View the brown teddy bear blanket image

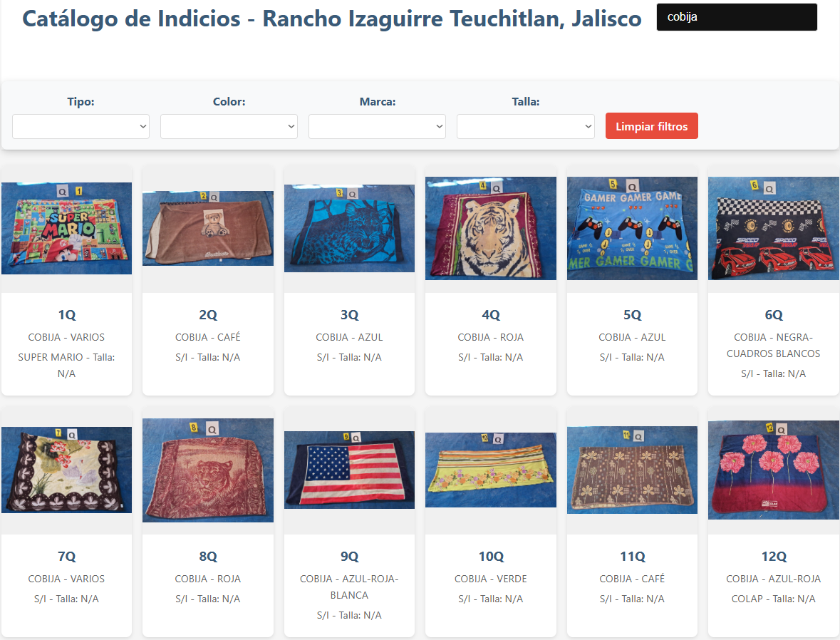pos(208,228)
